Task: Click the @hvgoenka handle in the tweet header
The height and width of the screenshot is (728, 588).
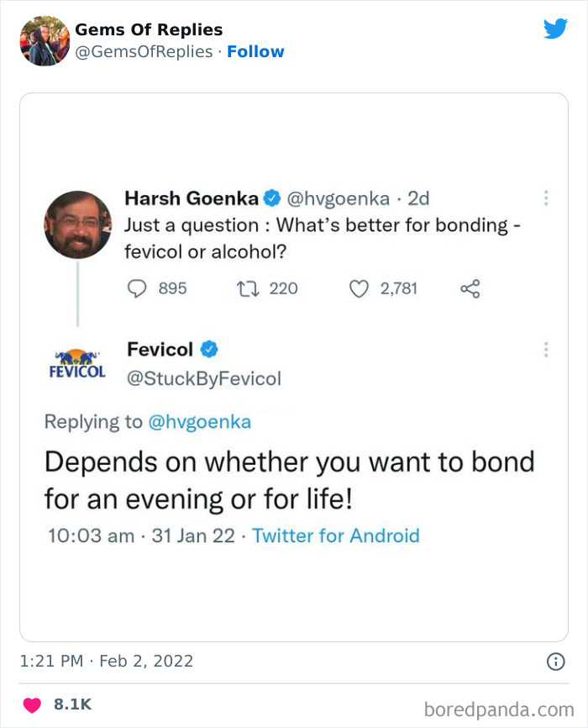Action: coord(339,198)
